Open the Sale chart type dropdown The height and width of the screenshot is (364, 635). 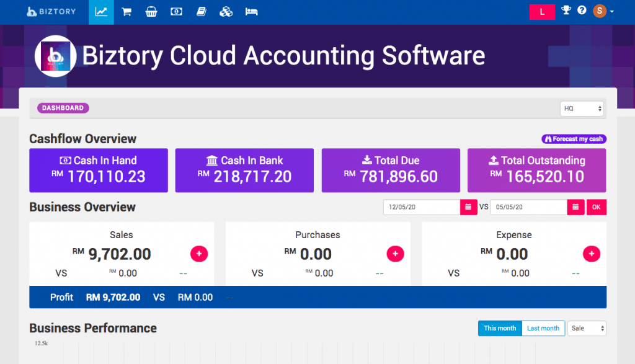[587, 329]
